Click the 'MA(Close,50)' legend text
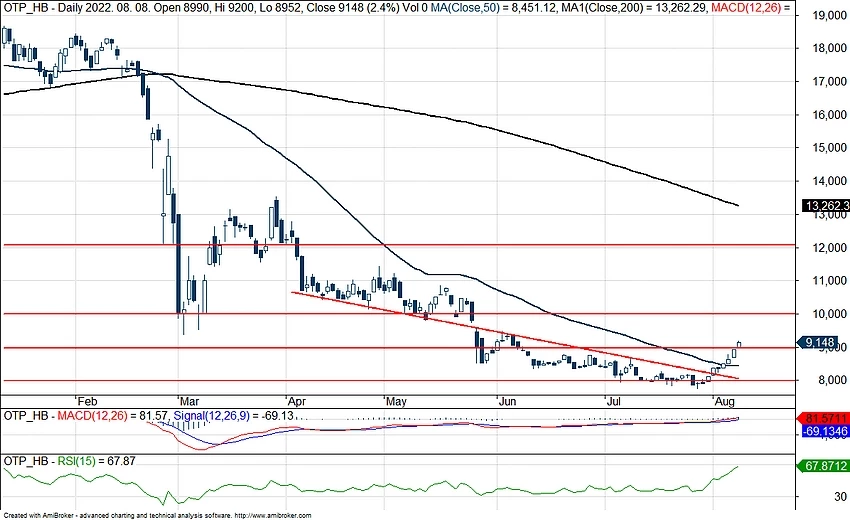Viewport: 850px width, 520px height. 465,8
